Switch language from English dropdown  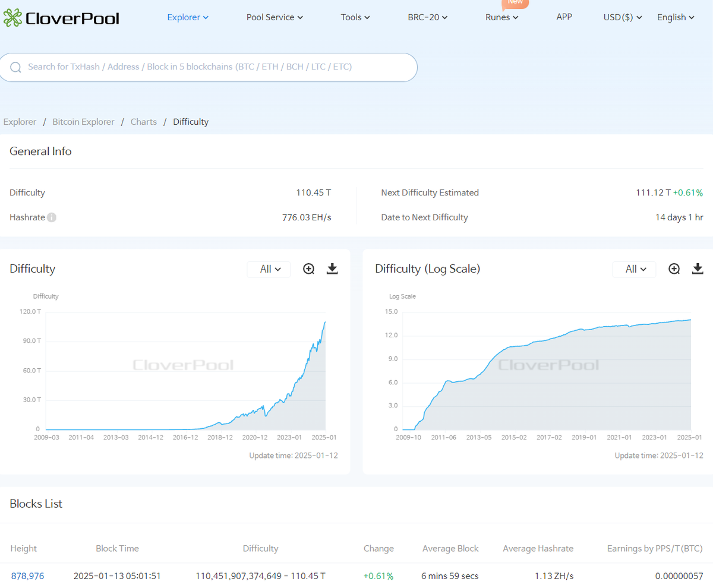(676, 17)
